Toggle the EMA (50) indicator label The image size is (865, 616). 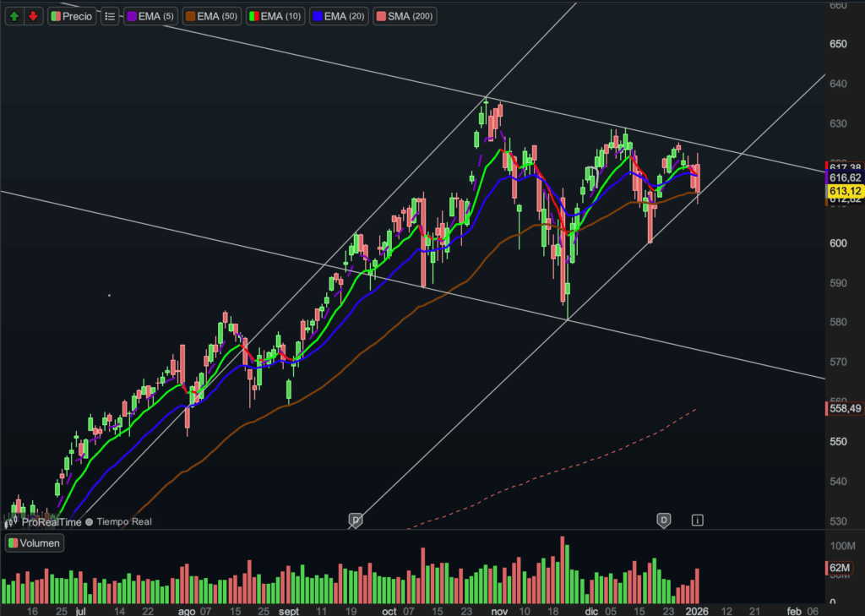click(x=213, y=16)
